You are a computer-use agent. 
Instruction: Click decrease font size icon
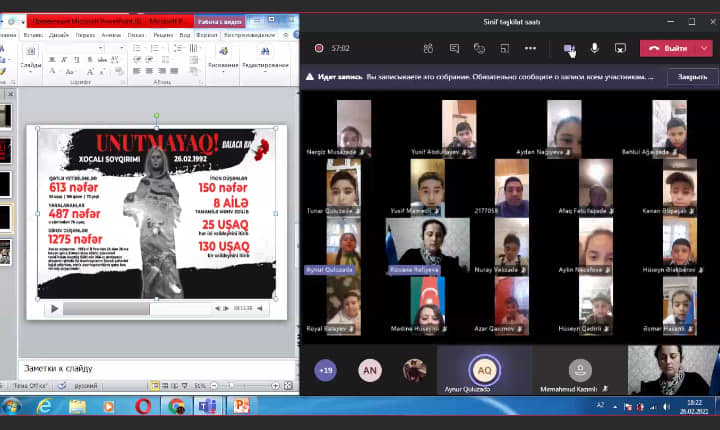(102, 71)
